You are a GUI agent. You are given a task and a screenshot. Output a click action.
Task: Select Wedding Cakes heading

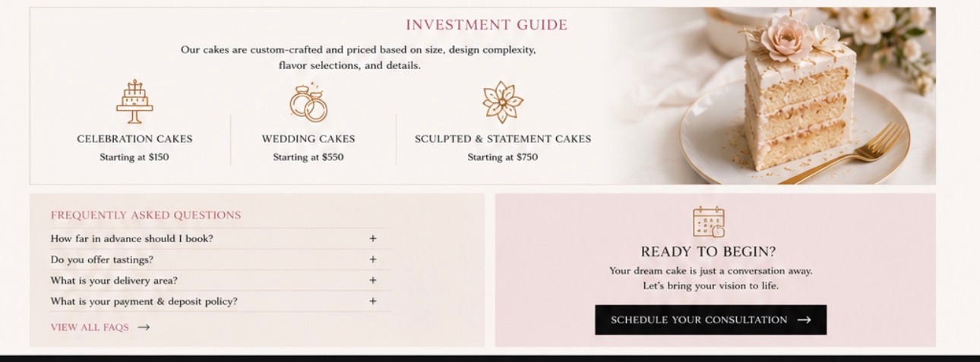pyautogui.click(x=308, y=139)
